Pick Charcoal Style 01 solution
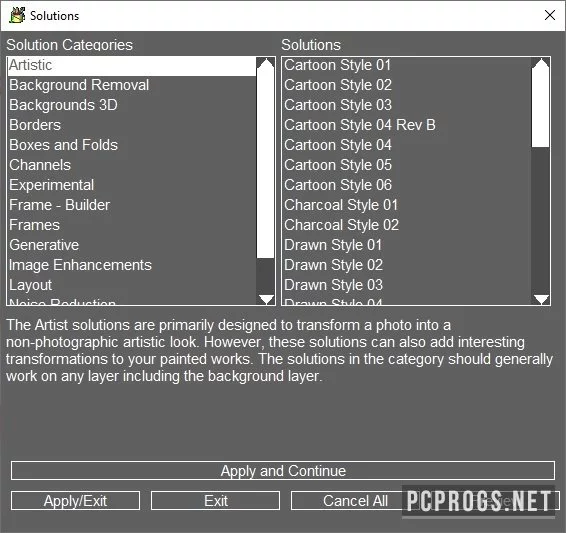Viewport: 566px width, 533px height. [406, 205]
